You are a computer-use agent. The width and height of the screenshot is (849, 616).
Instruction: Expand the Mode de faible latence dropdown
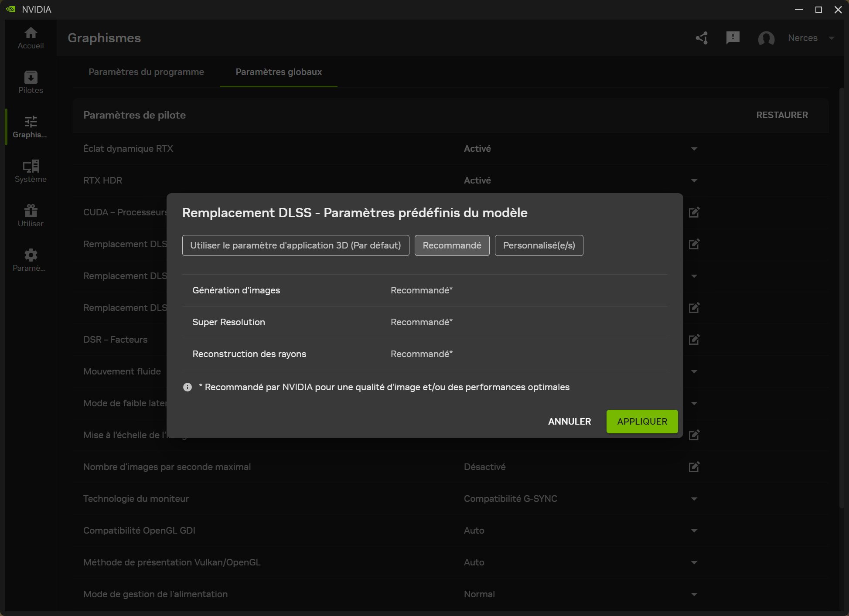click(x=694, y=403)
